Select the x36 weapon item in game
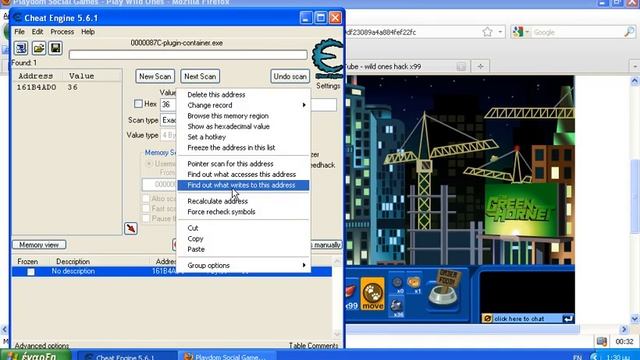The height and width of the screenshot is (360, 640). click(x=397, y=307)
